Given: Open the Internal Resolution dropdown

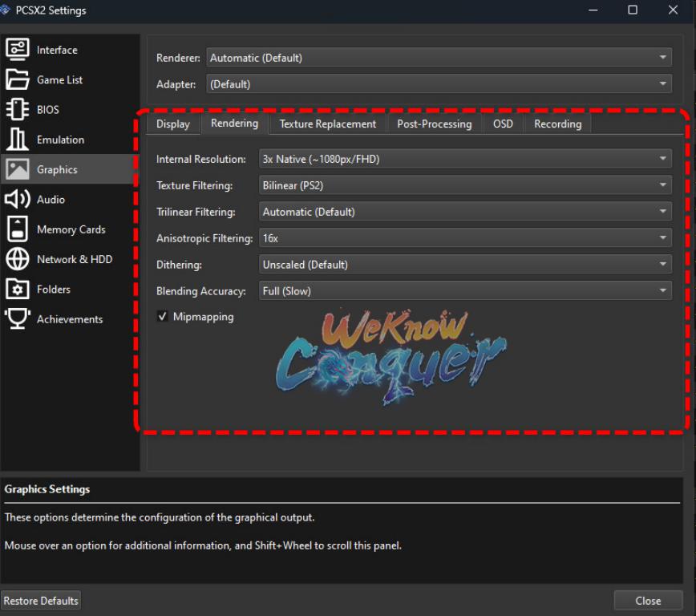Looking at the screenshot, I should click(465, 159).
